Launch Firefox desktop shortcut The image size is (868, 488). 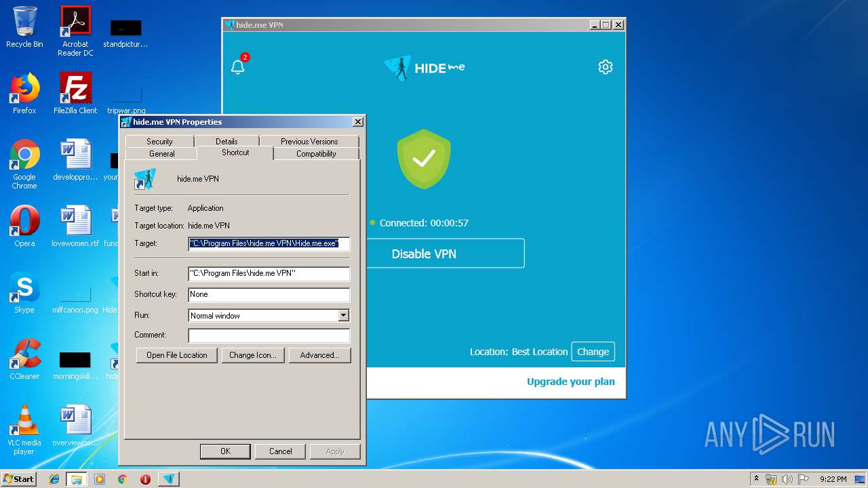(x=24, y=94)
